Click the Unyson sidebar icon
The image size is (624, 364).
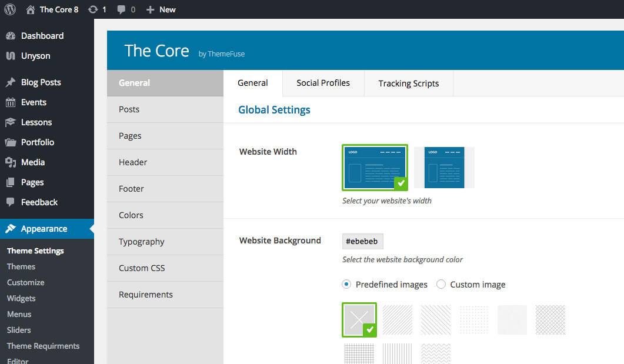[x=11, y=56]
